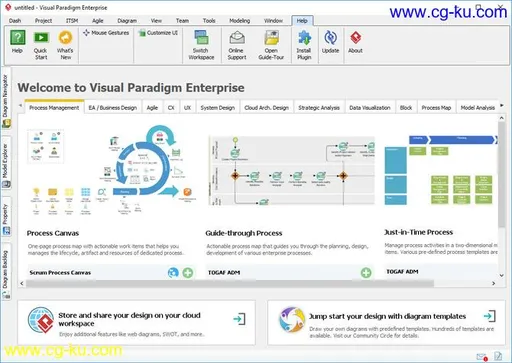512x363 pixels.
Task: Switch to Strategic Analysis tab
Action: coord(319,107)
